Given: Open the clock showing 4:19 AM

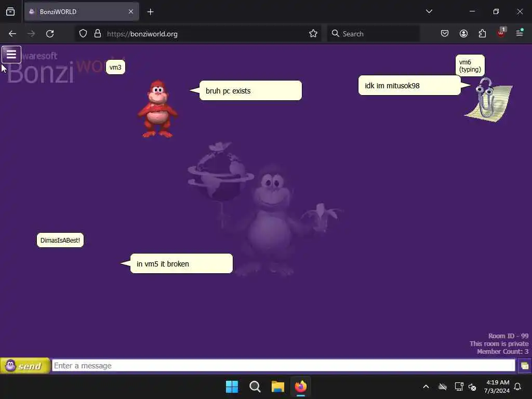Looking at the screenshot, I should pyautogui.click(x=497, y=387).
